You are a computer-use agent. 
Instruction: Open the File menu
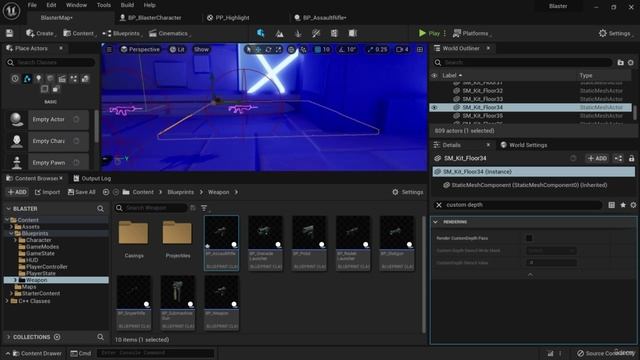[32, 5]
